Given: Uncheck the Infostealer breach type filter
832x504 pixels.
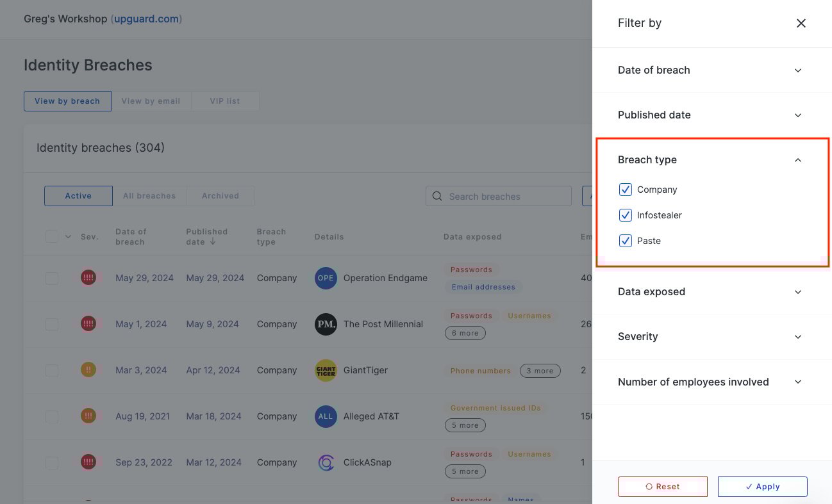Looking at the screenshot, I should 626,215.
